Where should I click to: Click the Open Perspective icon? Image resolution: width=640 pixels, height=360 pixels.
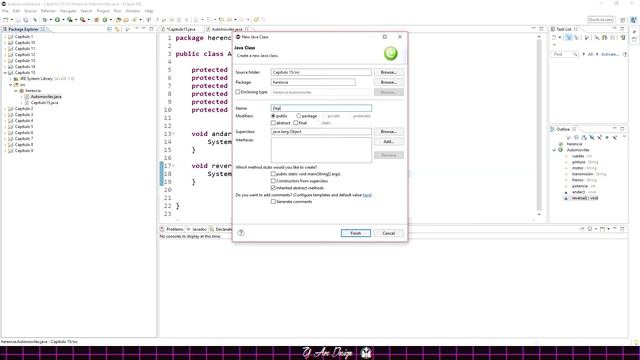coord(623,20)
